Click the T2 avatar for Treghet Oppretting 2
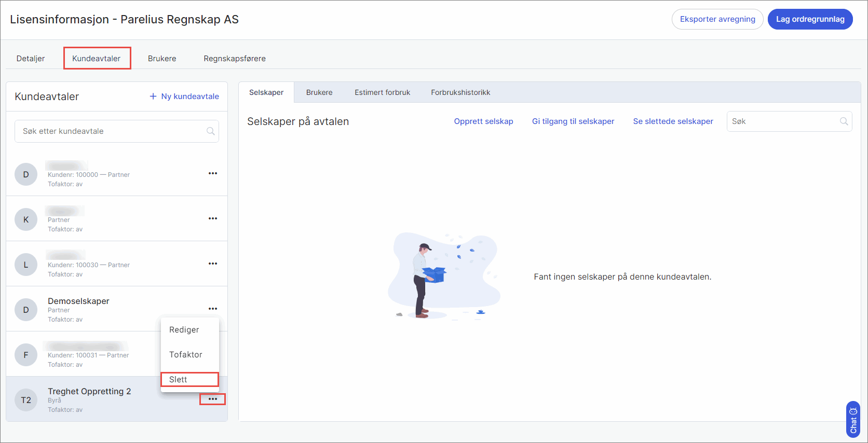The image size is (868, 443). (26, 400)
